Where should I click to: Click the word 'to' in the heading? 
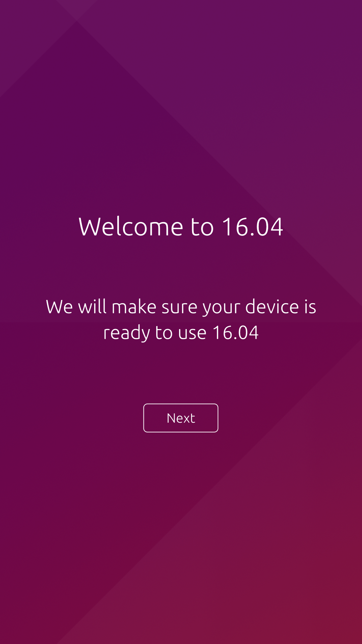click(202, 227)
